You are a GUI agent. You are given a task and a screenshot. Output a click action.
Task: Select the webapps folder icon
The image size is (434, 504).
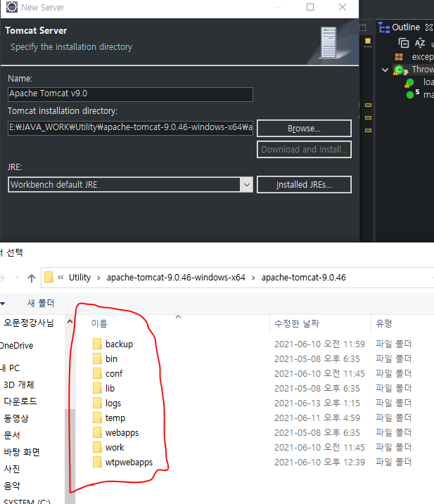coord(97,432)
